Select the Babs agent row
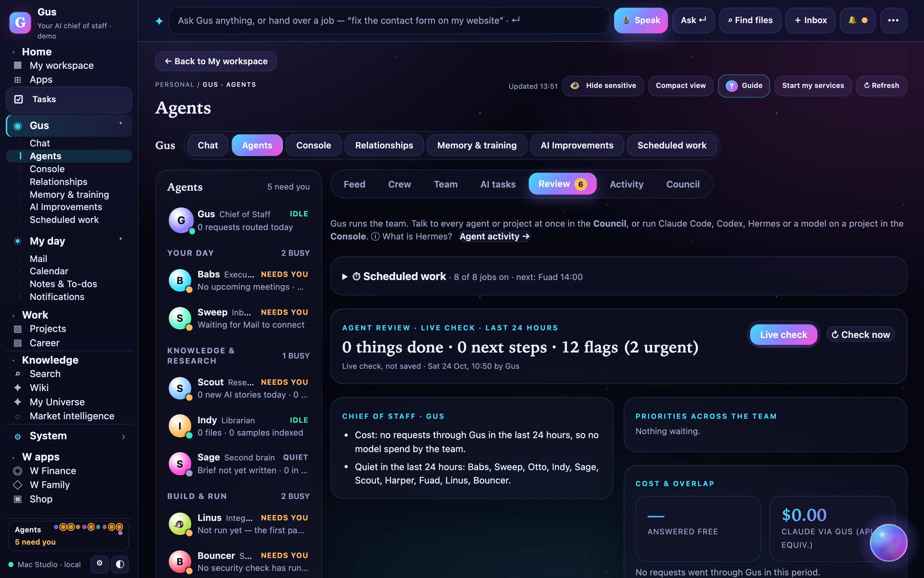 tap(239, 281)
